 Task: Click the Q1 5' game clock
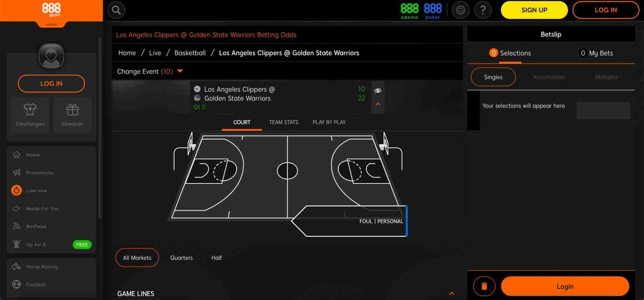(x=200, y=107)
